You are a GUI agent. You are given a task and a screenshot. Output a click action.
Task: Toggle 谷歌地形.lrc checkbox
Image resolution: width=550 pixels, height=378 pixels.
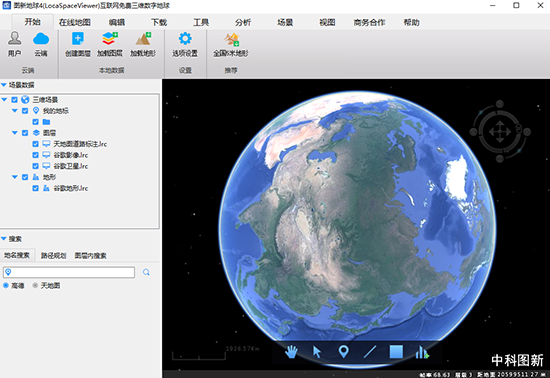[x=35, y=188]
